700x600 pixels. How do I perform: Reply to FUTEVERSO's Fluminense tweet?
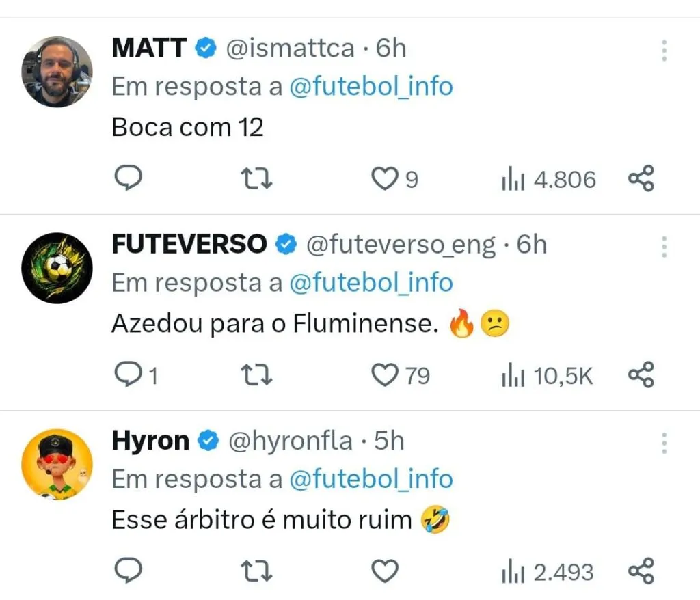127,375
